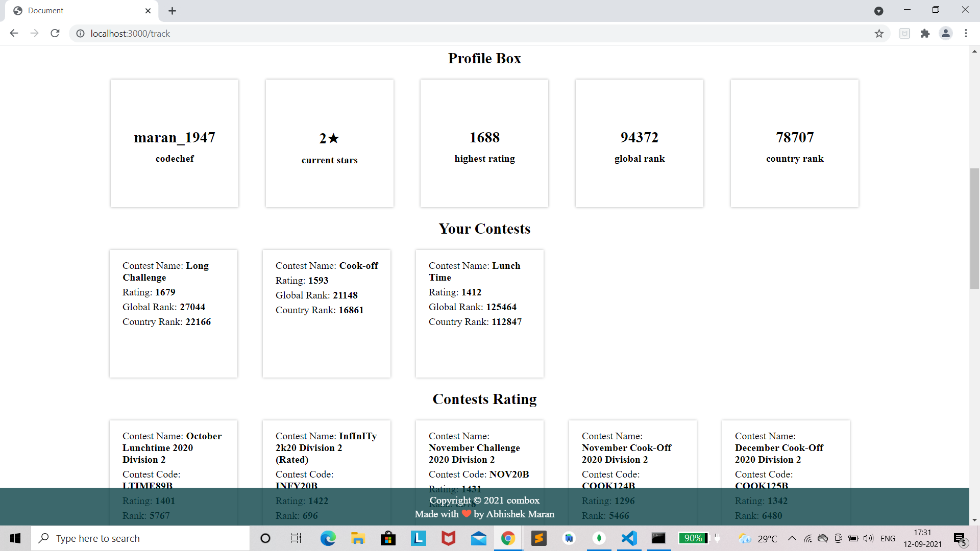Open the Chrome profile avatar
The image size is (980, 551).
tap(945, 34)
